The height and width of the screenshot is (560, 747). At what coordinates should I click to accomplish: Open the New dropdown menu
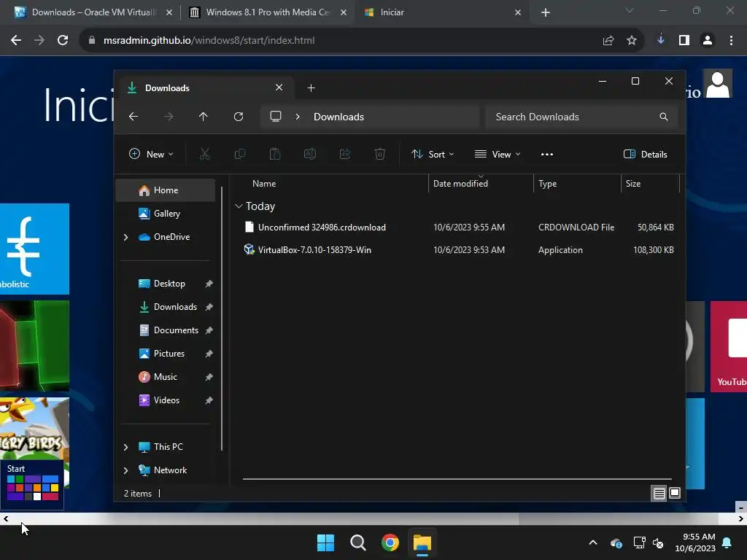[152, 154]
